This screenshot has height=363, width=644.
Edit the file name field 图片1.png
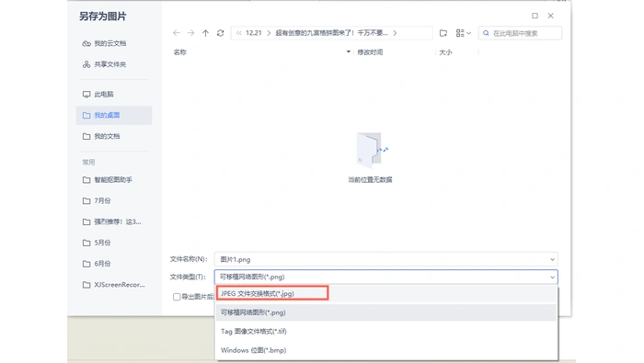(386, 259)
